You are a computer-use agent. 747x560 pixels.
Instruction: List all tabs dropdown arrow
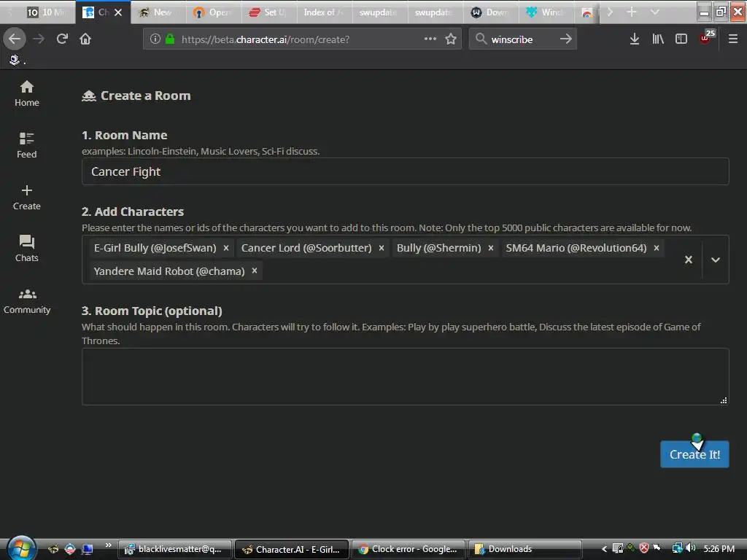pos(655,12)
